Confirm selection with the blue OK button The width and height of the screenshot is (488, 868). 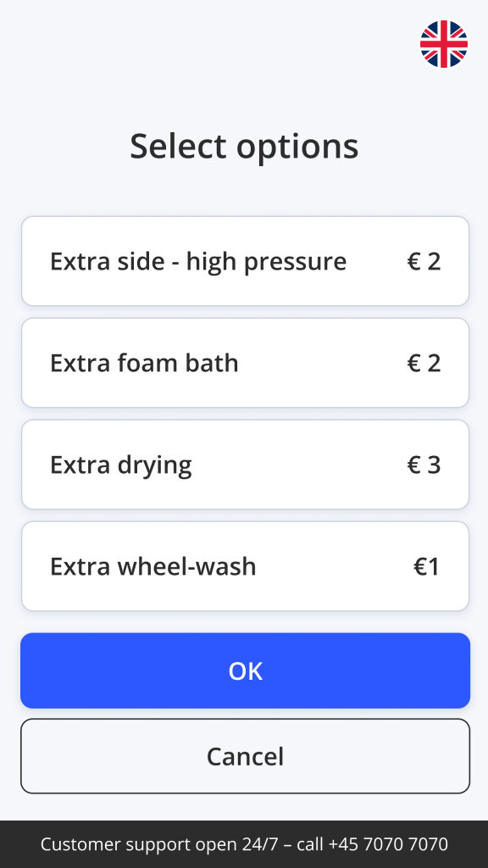coord(245,670)
